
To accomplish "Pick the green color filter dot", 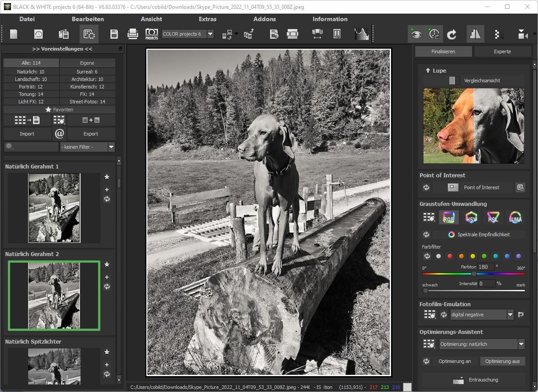I will coord(484,256).
